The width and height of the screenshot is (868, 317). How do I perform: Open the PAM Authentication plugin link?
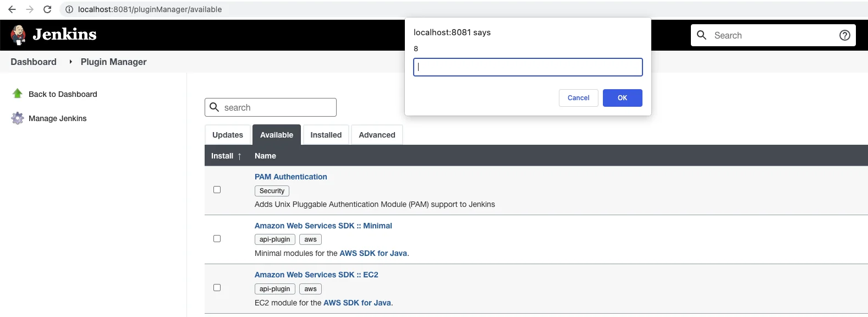click(291, 177)
